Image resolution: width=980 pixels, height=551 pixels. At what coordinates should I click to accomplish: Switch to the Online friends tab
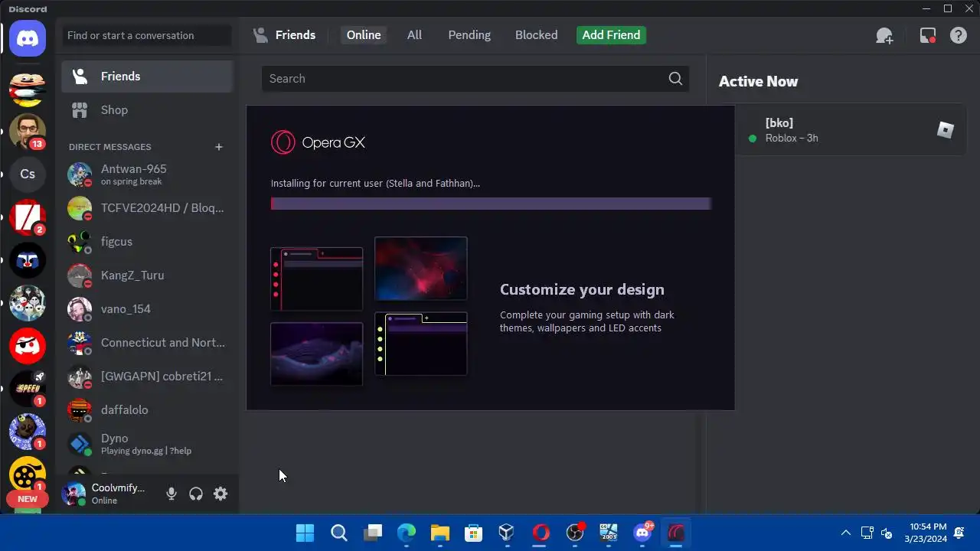tap(364, 35)
